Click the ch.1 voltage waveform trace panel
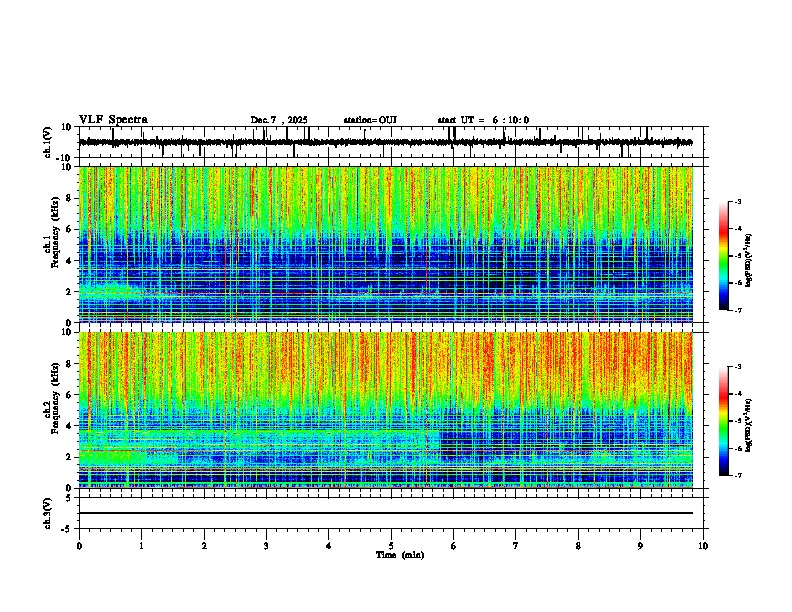Image resolution: width=792 pixels, height=612 pixels. [391, 142]
